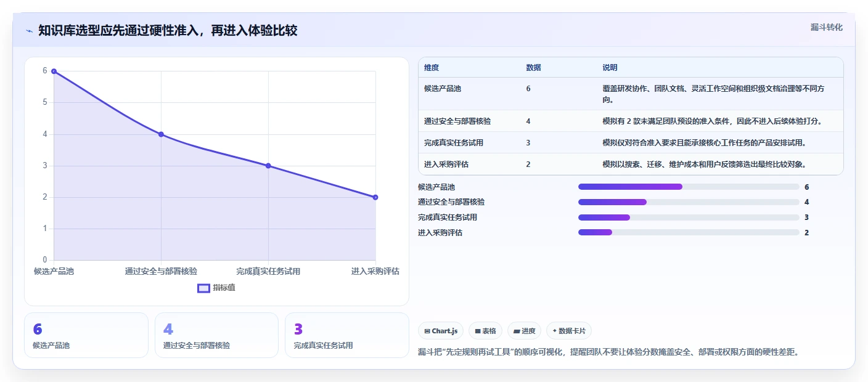Click the 漏斗转化 label in header
Viewport: 868px width, 382px height.
826,27
